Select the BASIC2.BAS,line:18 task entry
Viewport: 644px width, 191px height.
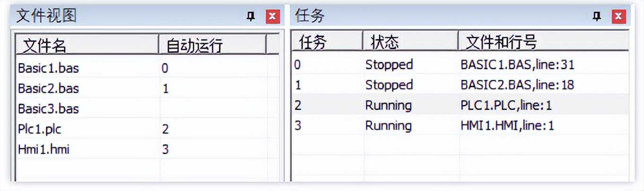tap(517, 85)
